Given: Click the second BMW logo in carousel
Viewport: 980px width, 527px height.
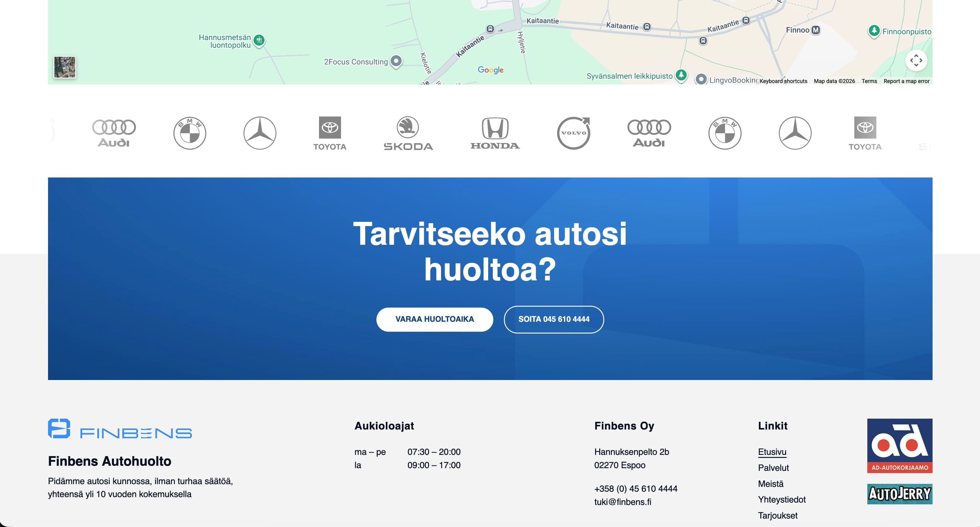Looking at the screenshot, I should click(725, 133).
